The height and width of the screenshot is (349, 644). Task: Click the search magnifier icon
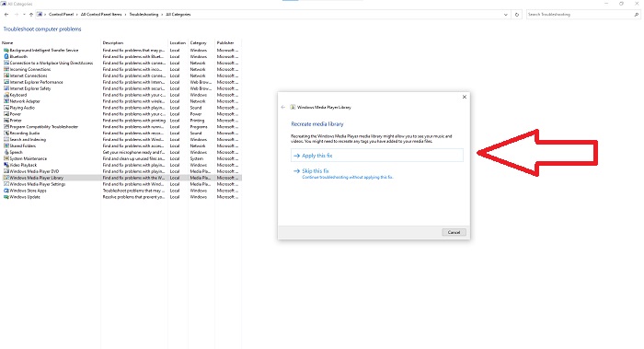(x=637, y=15)
